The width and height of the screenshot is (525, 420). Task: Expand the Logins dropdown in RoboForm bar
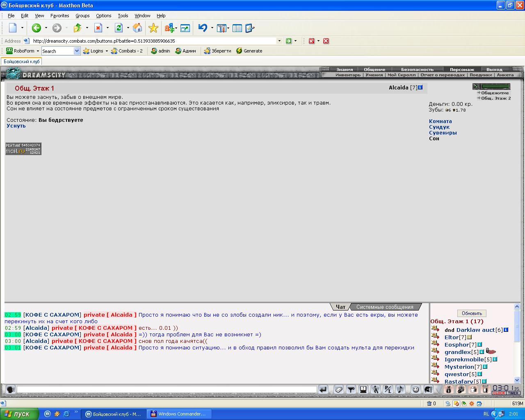click(107, 51)
